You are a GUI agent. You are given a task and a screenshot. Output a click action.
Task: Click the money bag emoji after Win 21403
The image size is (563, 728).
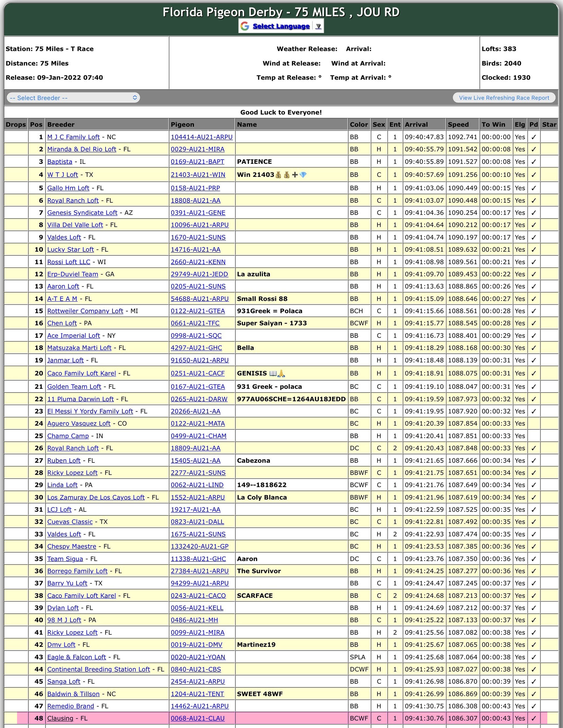pos(278,175)
